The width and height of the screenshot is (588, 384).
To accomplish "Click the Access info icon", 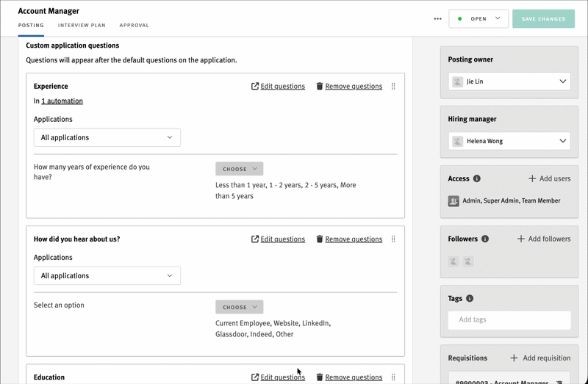I will click(x=476, y=178).
